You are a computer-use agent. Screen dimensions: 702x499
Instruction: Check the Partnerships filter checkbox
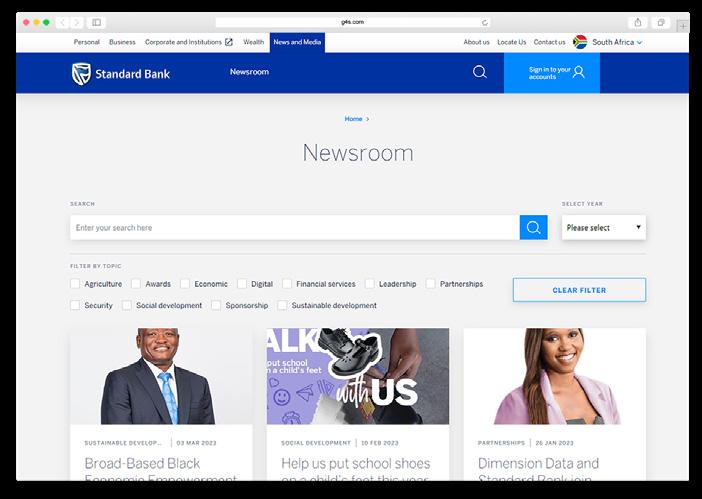[x=431, y=284]
